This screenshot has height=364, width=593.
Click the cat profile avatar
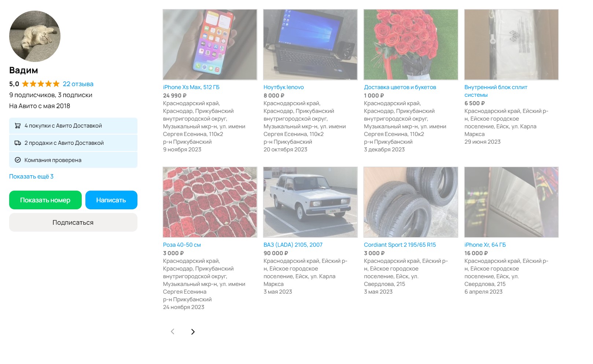click(x=35, y=36)
